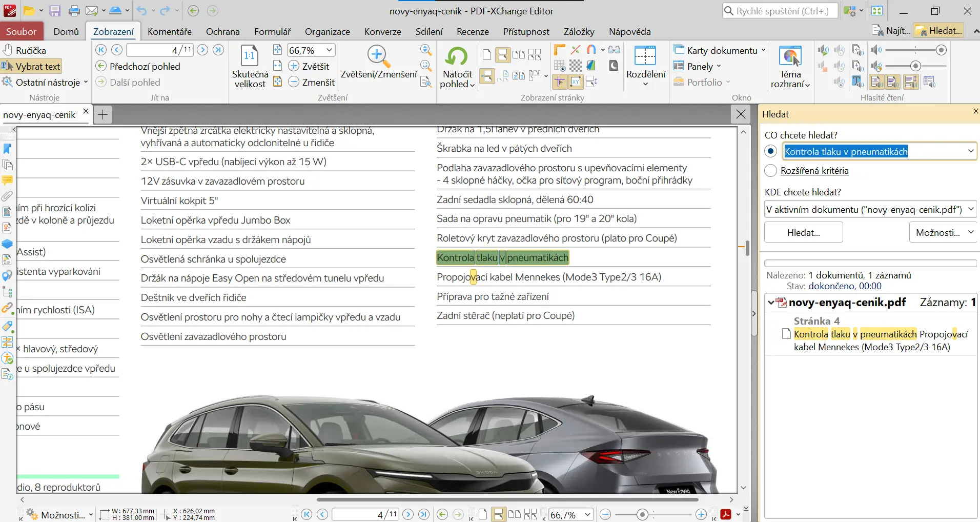
Task: Go to first page in ribbon
Action: 101,50
